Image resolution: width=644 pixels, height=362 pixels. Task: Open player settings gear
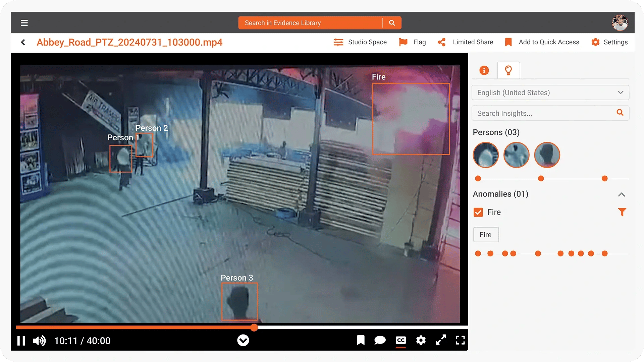tap(421, 340)
